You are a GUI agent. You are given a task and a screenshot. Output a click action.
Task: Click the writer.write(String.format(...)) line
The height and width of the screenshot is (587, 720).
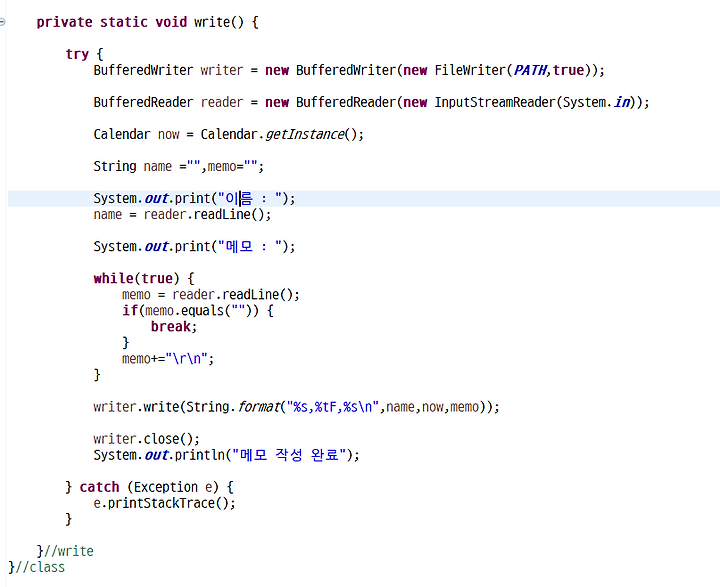(296, 407)
